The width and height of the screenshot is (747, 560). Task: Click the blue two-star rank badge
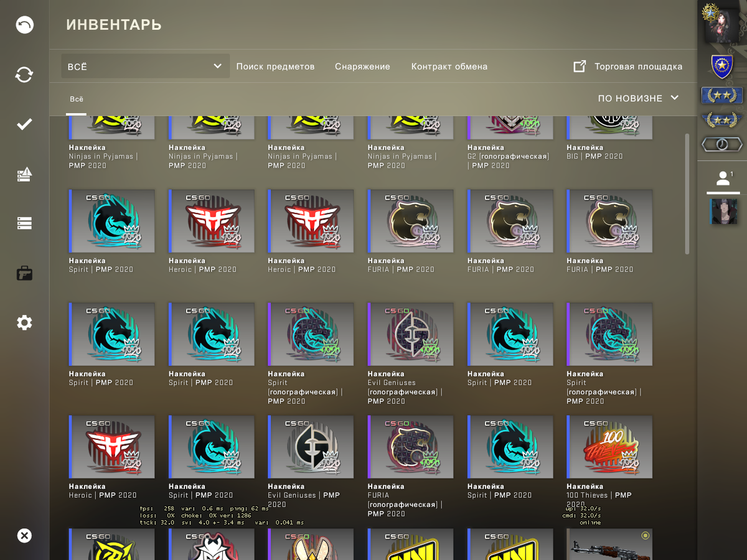click(721, 95)
